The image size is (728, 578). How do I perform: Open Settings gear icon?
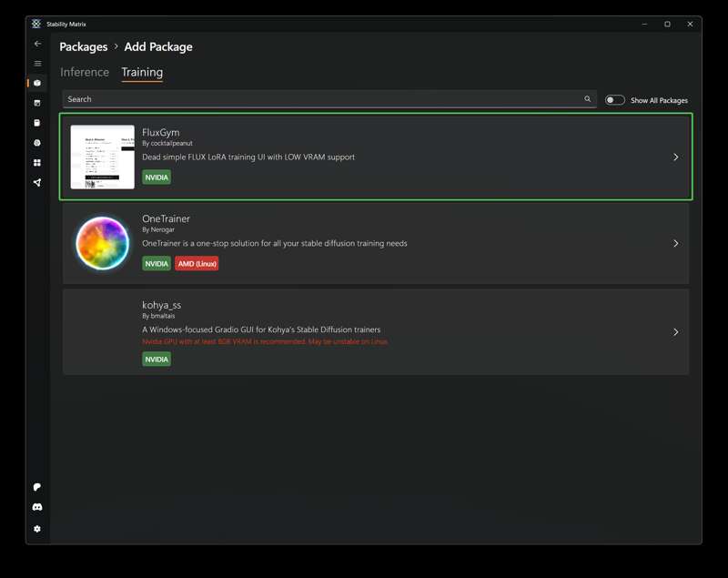37,529
